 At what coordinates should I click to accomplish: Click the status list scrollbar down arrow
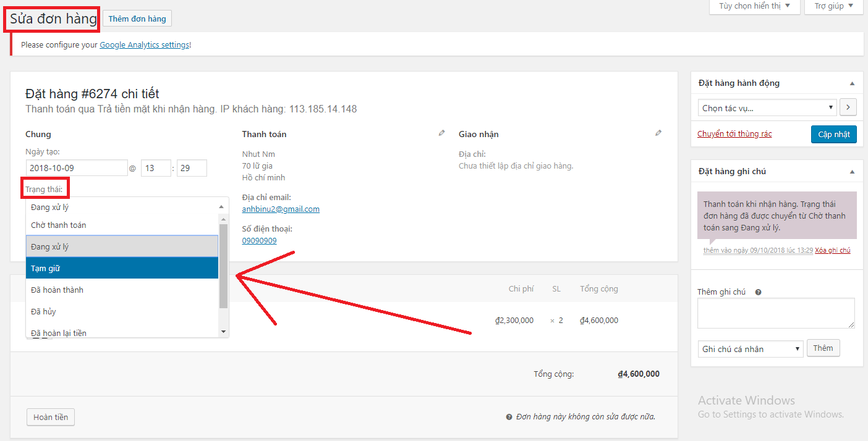point(224,332)
